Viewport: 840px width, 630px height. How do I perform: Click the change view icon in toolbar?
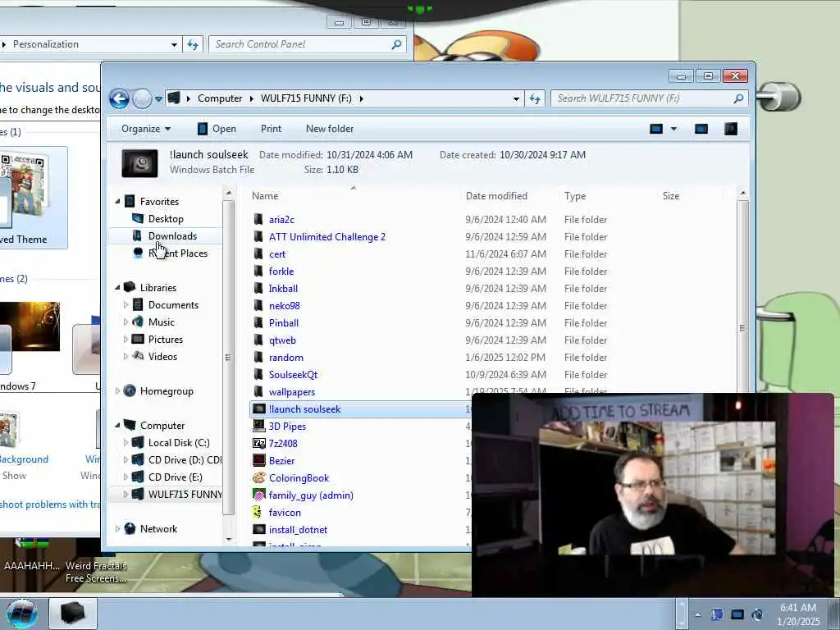[656, 129]
